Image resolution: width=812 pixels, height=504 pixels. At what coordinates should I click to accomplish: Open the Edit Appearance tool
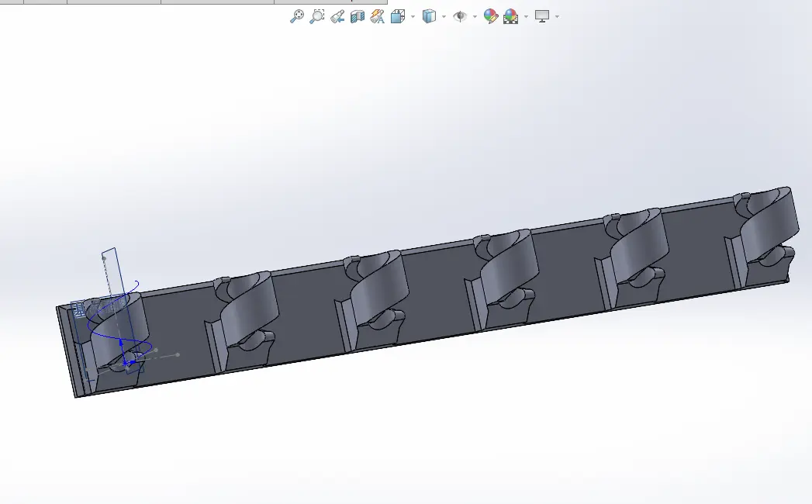tap(490, 16)
